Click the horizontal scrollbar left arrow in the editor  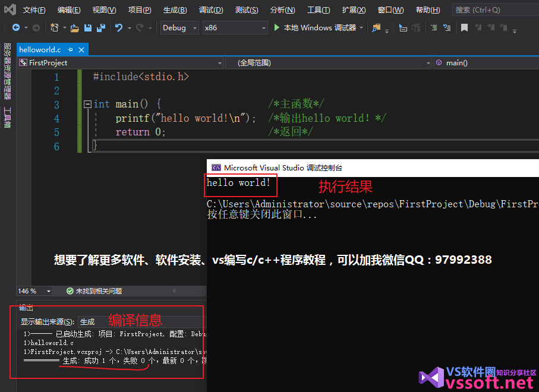click(174, 291)
